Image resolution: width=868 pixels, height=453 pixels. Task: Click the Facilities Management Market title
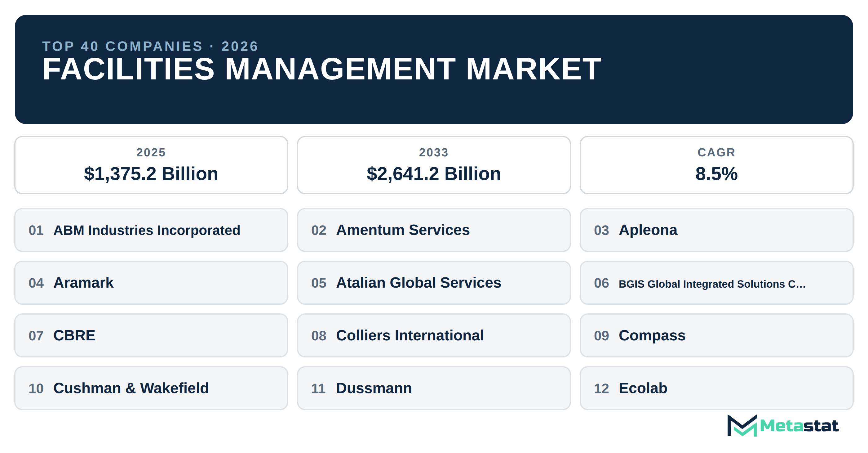[x=322, y=69]
